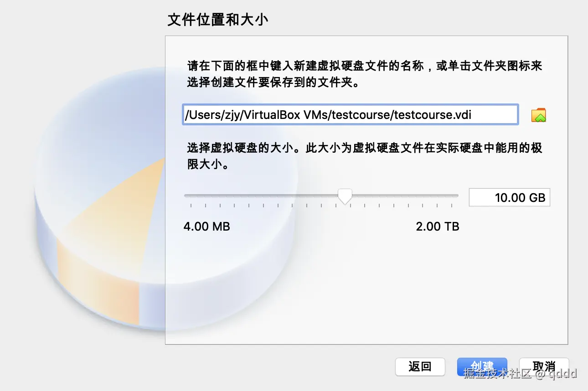588x391 pixels.
Task: Click the 掘金技术社区 watermark text
Action: 498,374
